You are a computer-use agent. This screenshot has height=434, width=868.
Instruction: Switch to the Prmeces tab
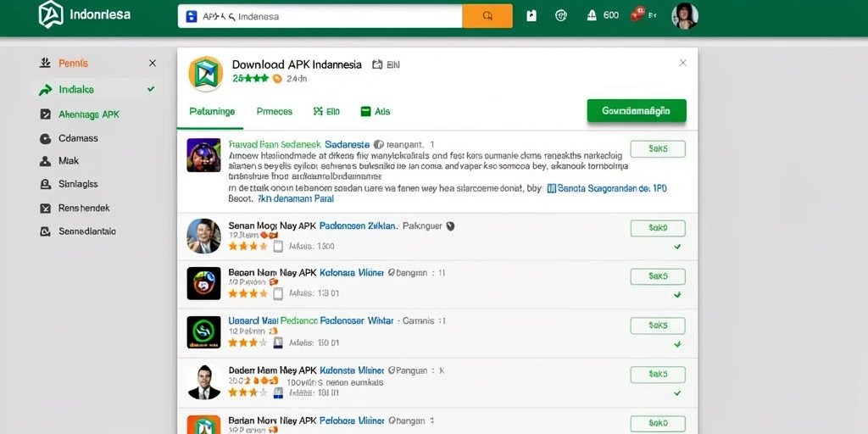point(275,111)
